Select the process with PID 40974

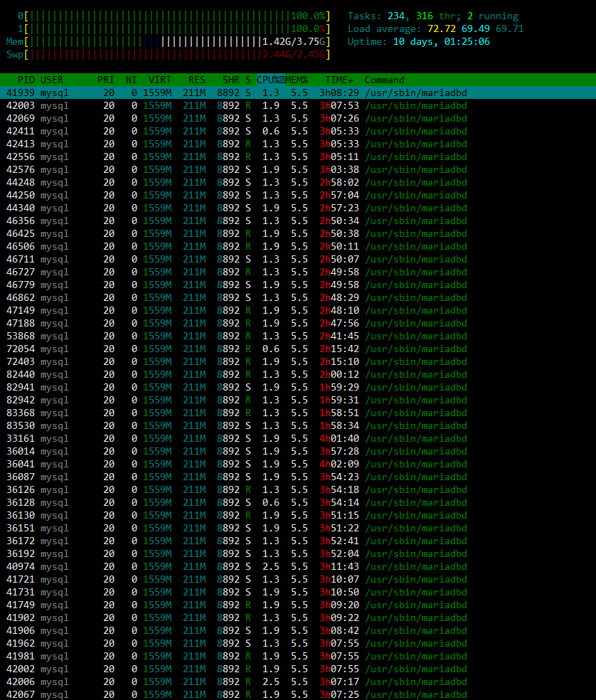298,567
